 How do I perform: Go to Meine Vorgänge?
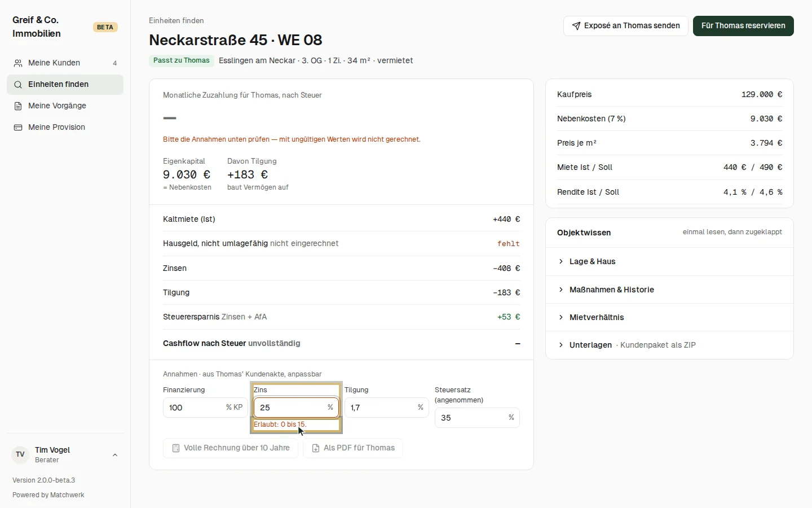[x=65, y=106]
